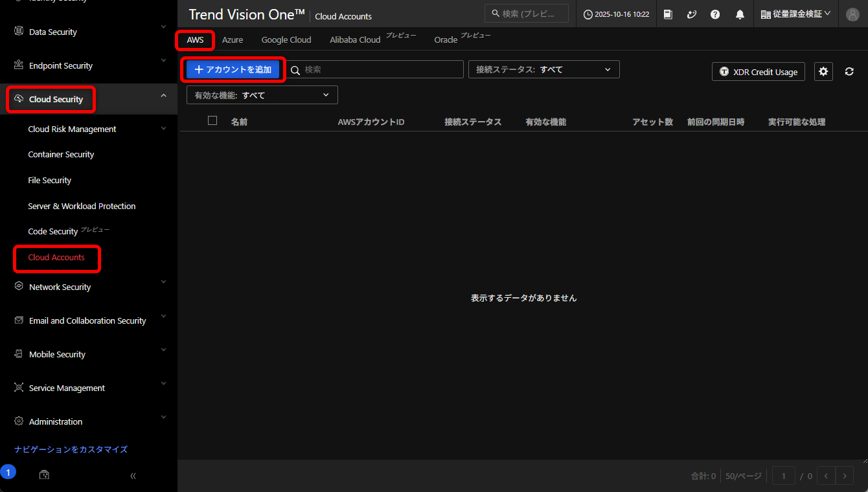Expand the Endpoint Security menu chevron
This screenshot has height=492, width=868.
click(163, 60)
